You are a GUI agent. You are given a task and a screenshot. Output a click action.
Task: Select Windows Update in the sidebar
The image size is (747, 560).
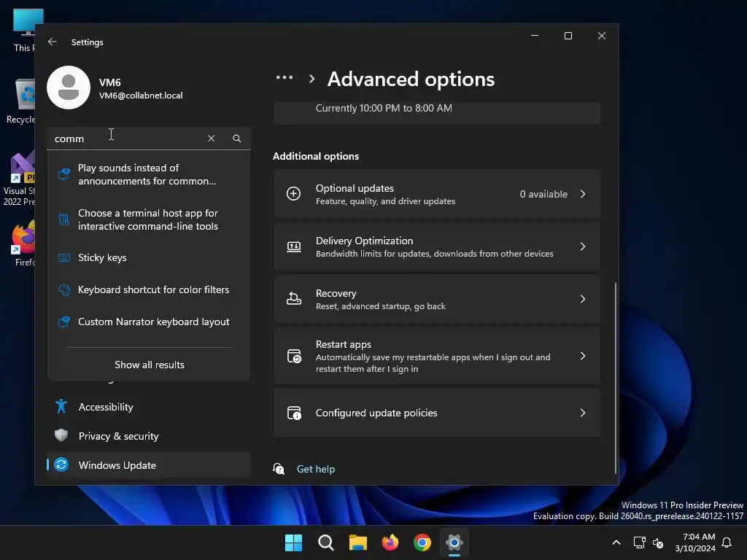click(149, 465)
